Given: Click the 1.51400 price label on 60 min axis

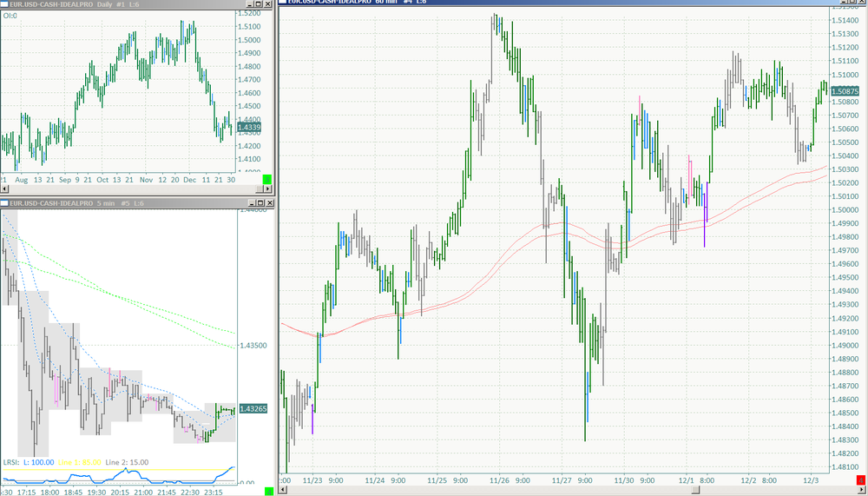Looking at the screenshot, I should click(x=845, y=21).
